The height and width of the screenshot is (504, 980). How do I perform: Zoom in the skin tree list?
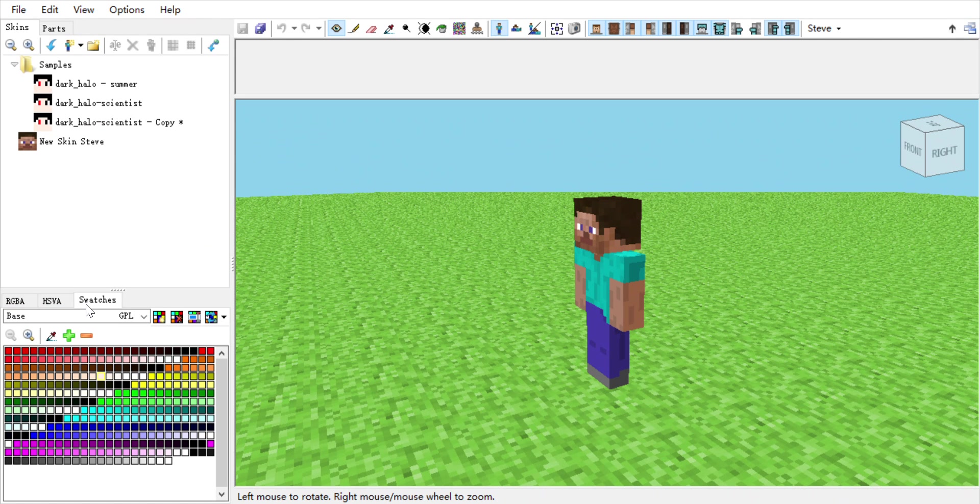point(29,45)
